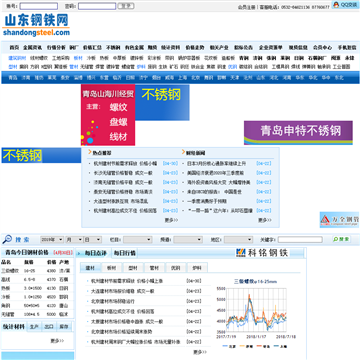Open news 济南无缝管价格平稳 成交一般
The image size is (360, 360).
(123, 182)
